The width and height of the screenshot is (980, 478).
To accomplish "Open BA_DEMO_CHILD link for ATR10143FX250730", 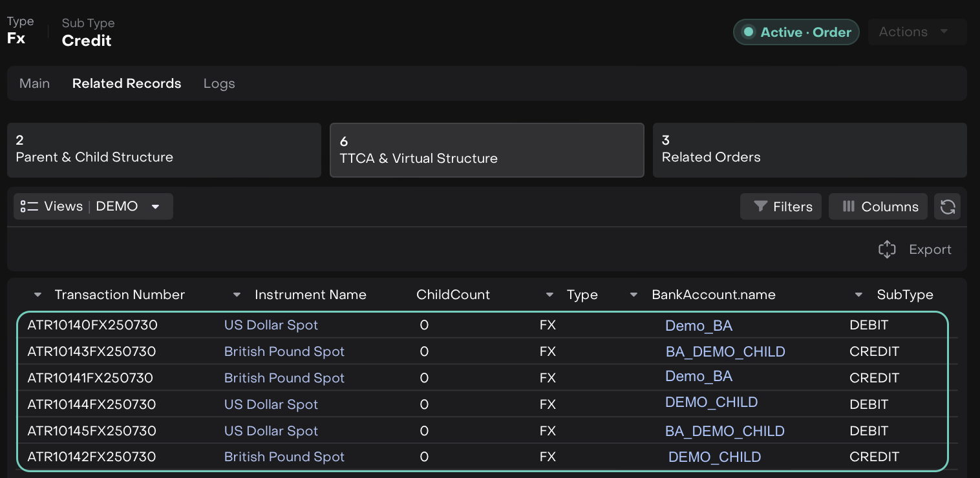I will [725, 352].
